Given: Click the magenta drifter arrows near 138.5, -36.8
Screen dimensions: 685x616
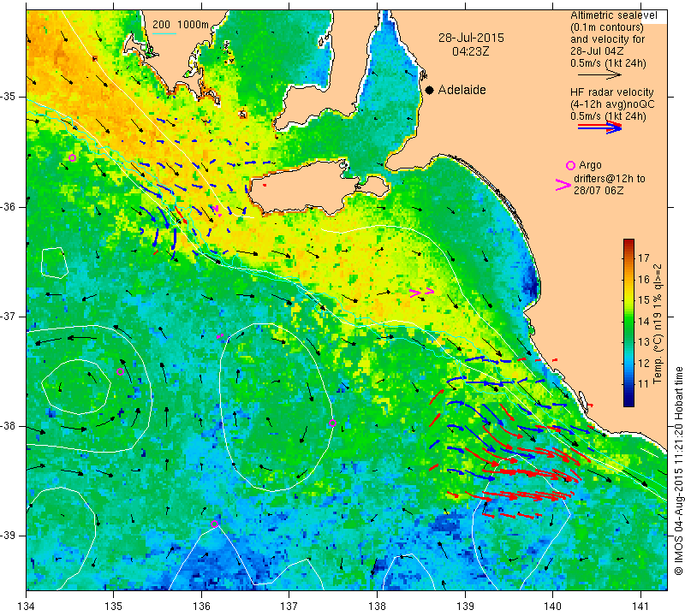Looking at the screenshot, I should pyautogui.click(x=422, y=293).
